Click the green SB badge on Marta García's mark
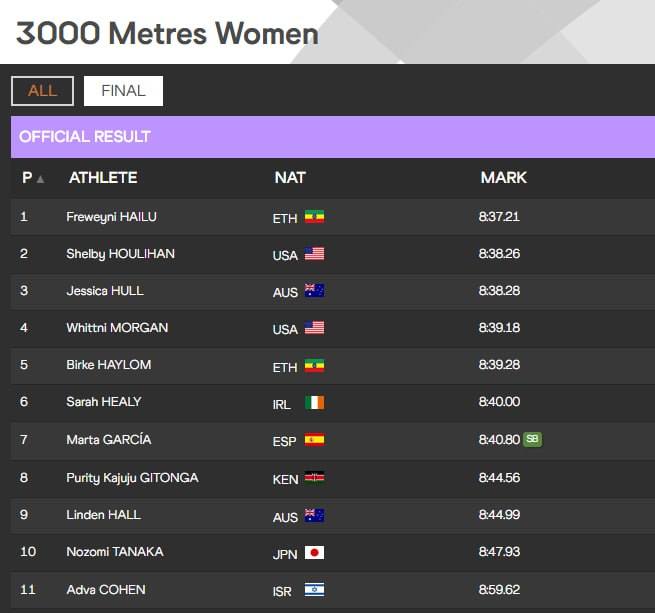The image size is (655, 613). 532,439
